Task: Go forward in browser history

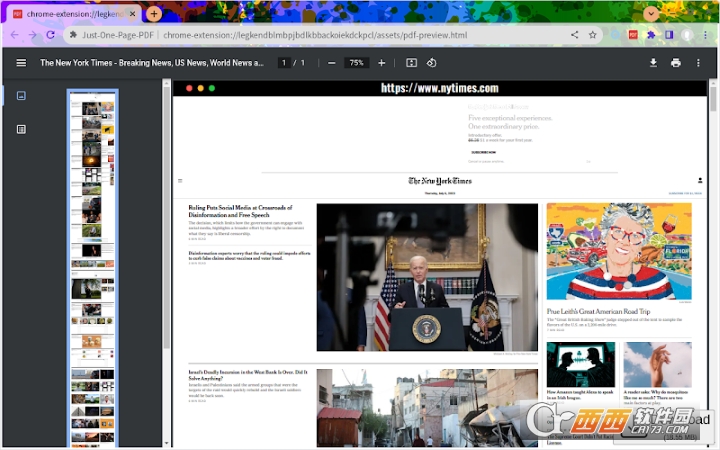Action: pyautogui.click(x=33, y=35)
